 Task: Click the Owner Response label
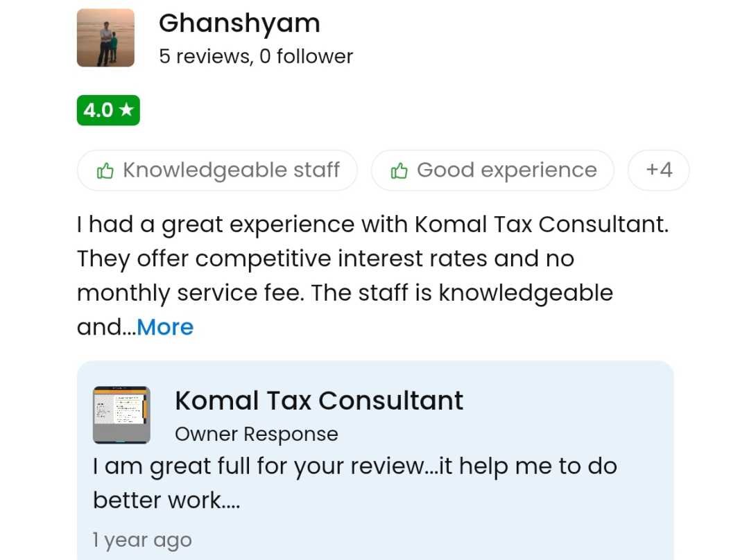click(257, 435)
